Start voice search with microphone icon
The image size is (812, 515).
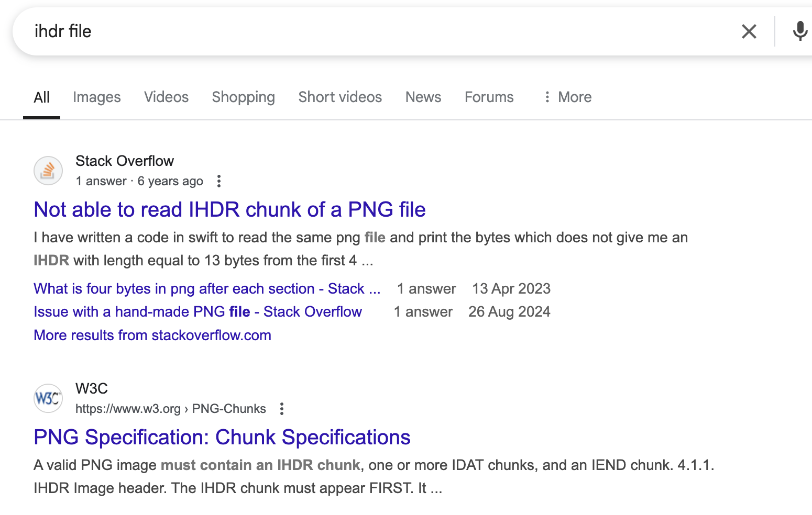pyautogui.click(x=800, y=31)
